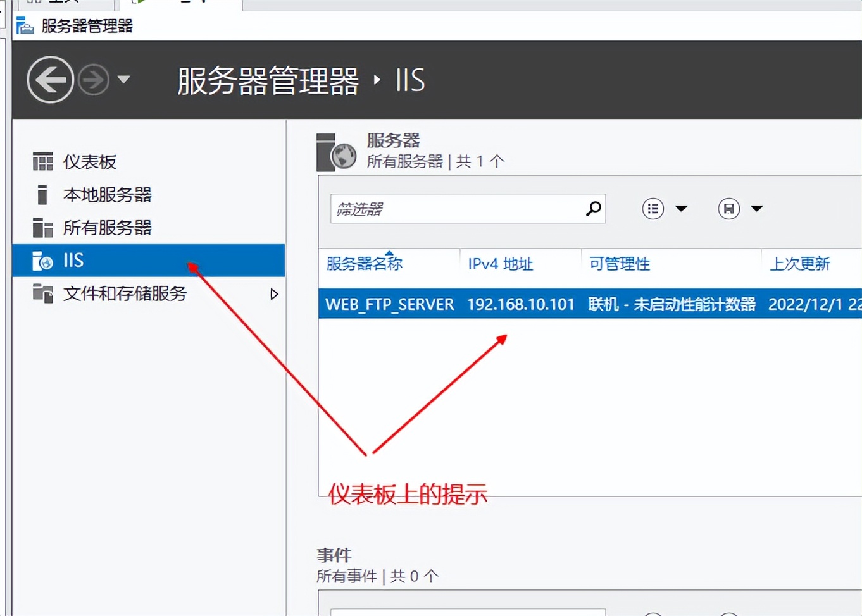Viewport: 862px width, 616px height.
Task: Click the magnifier icon in the filter box
Action: pyautogui.click(x=593, y=208)
